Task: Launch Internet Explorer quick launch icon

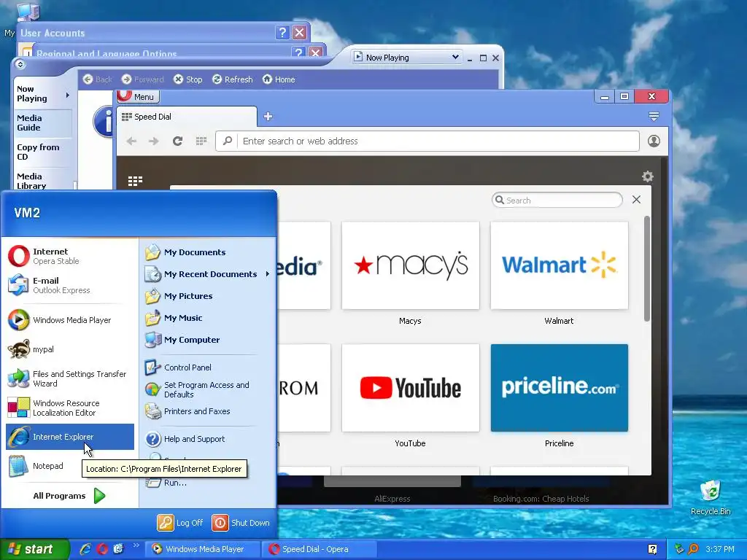Action: click(85, 549)
